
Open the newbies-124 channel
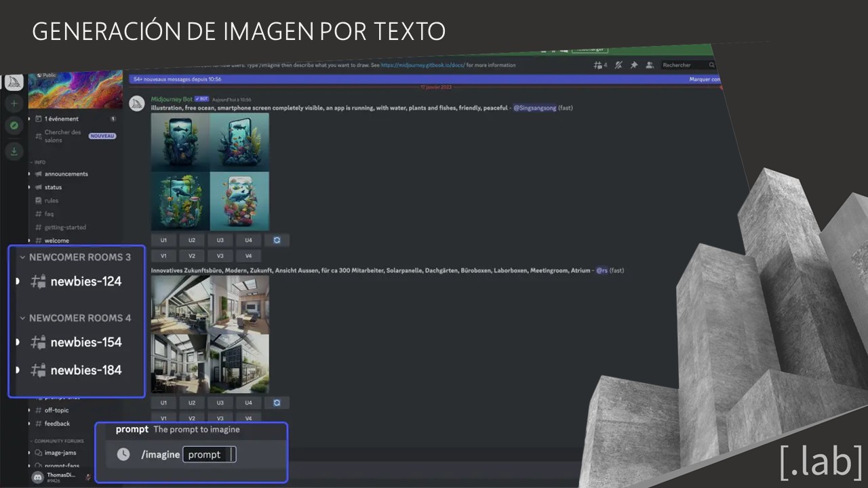coord(85,281)
